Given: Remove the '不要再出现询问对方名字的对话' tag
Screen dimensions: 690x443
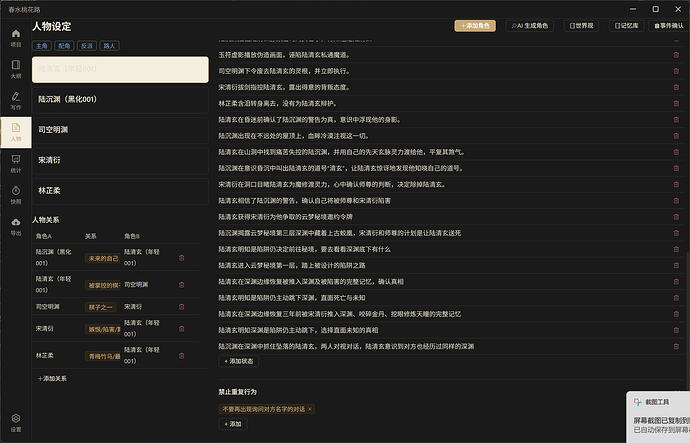Looking at the screenshot, I should pyautogui.click(x=310, y=409).
